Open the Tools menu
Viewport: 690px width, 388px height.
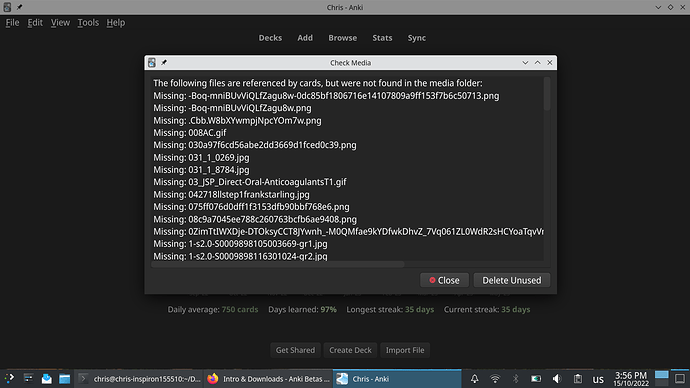tap(88, 22)
